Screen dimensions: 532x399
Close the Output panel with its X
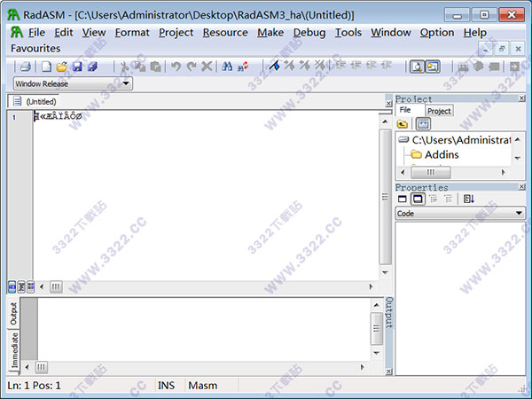tap(389, 372)
